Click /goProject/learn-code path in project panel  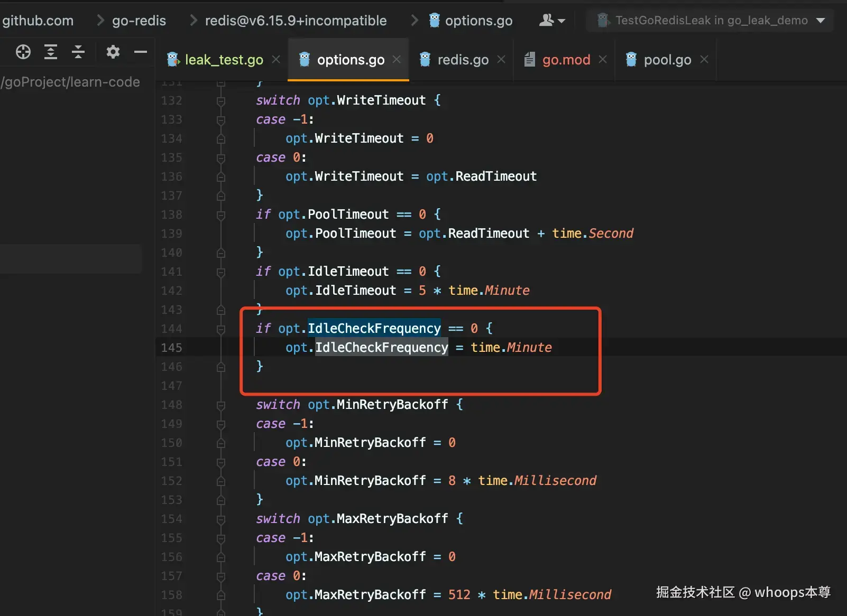point(70,82)
